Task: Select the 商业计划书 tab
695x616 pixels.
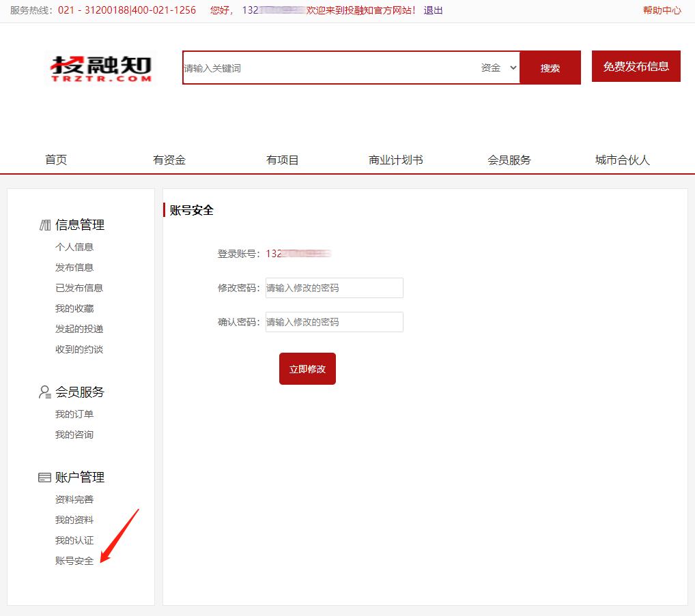Action: (x=395, y=160)
